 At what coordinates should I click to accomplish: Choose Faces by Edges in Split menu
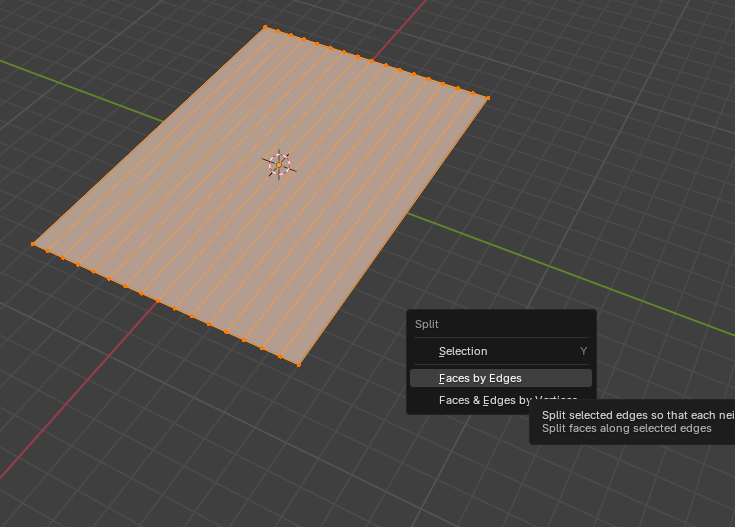click(501, 378)
